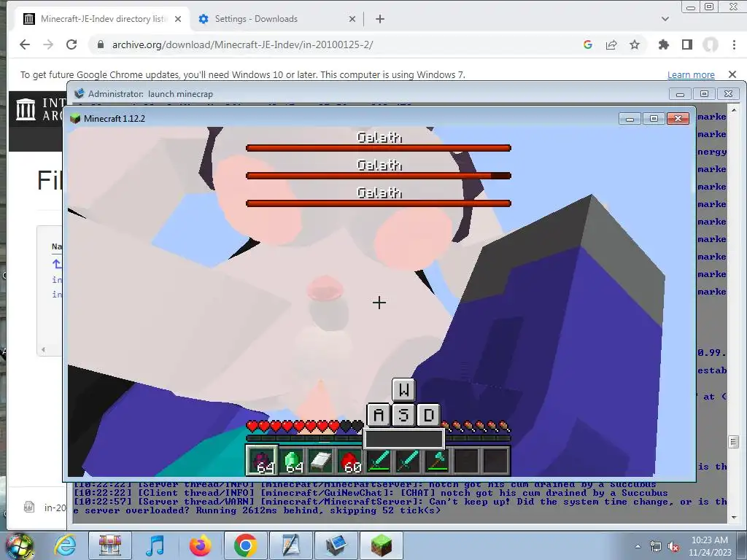Click the console scrollbar thumb
The height and width of the screenshot is (560, 747).
point(733,441)
